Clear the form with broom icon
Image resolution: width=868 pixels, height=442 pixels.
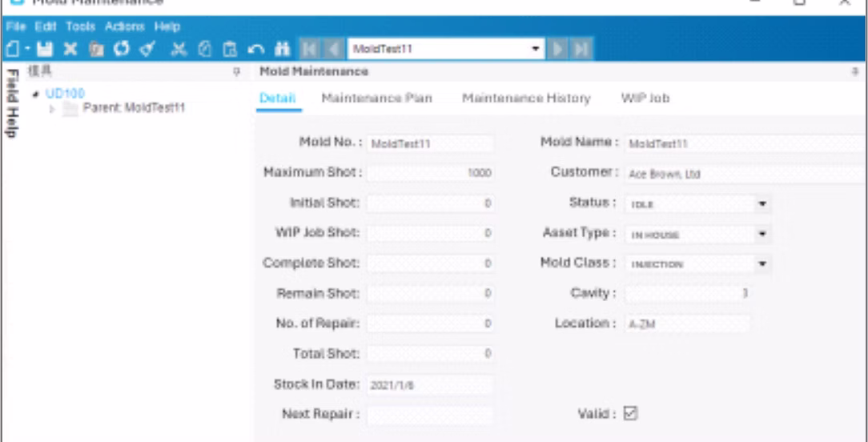(147, 50)
